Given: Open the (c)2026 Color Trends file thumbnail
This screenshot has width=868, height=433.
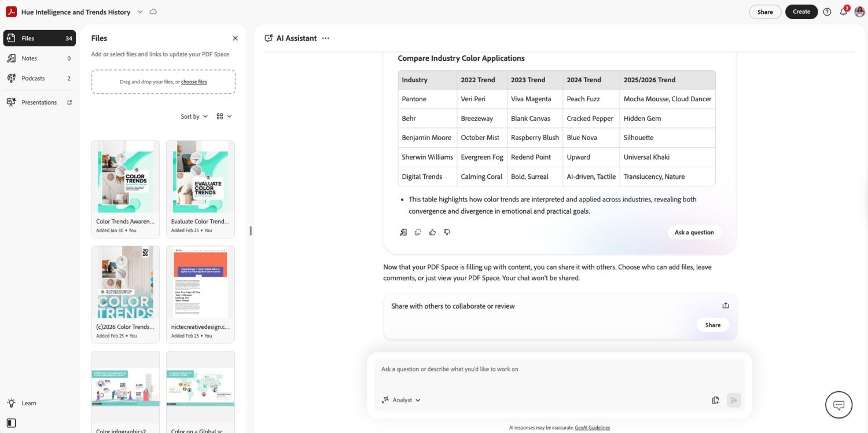Looking at the screenshot, I should [126, 294].
